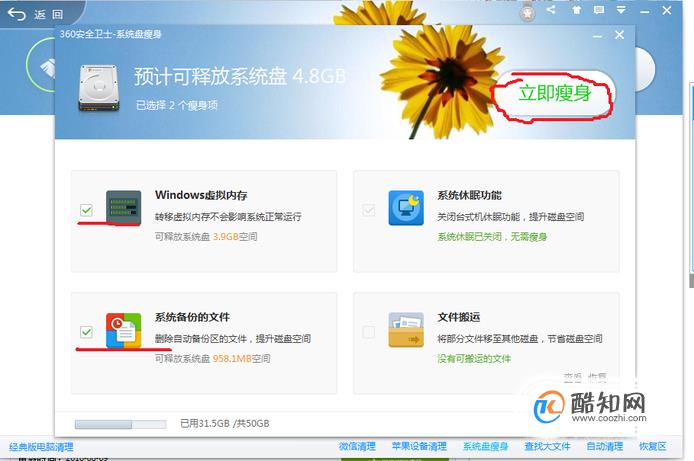694x461 pixels.
Task: Click the orange 3.9GB value
Action: tap(226, 237)
